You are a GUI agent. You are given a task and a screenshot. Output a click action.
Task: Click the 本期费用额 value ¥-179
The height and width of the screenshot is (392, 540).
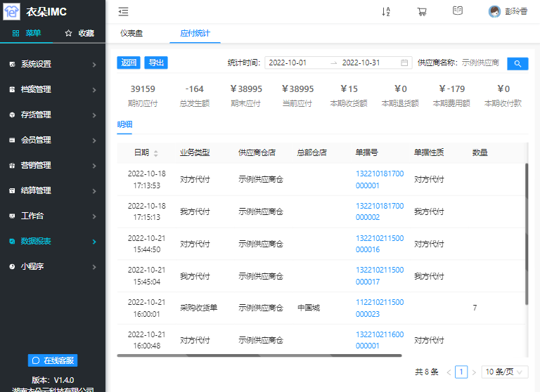point(452,89)
